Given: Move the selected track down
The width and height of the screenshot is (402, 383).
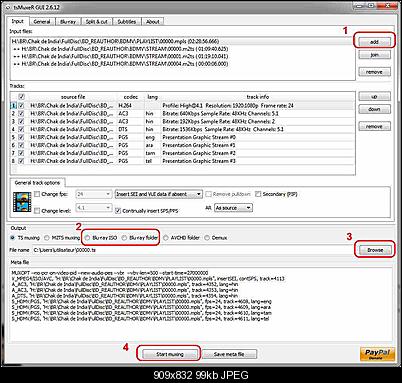Looking at the screenshot, I should click(374, 109).
